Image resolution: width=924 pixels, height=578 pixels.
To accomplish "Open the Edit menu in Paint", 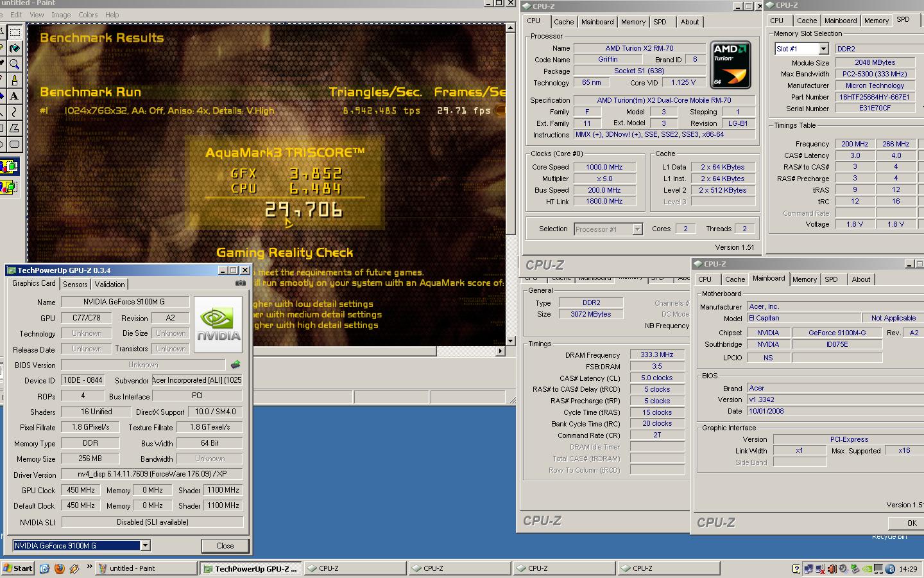I will (16, 15).
